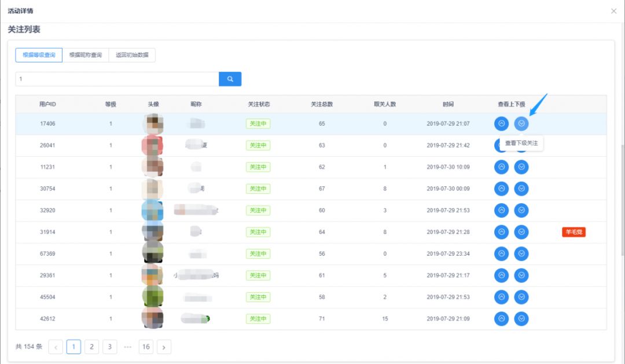Expand the pagination ellipsis for more pages
The width and height of the screenshot is (625, 364).
127,347
